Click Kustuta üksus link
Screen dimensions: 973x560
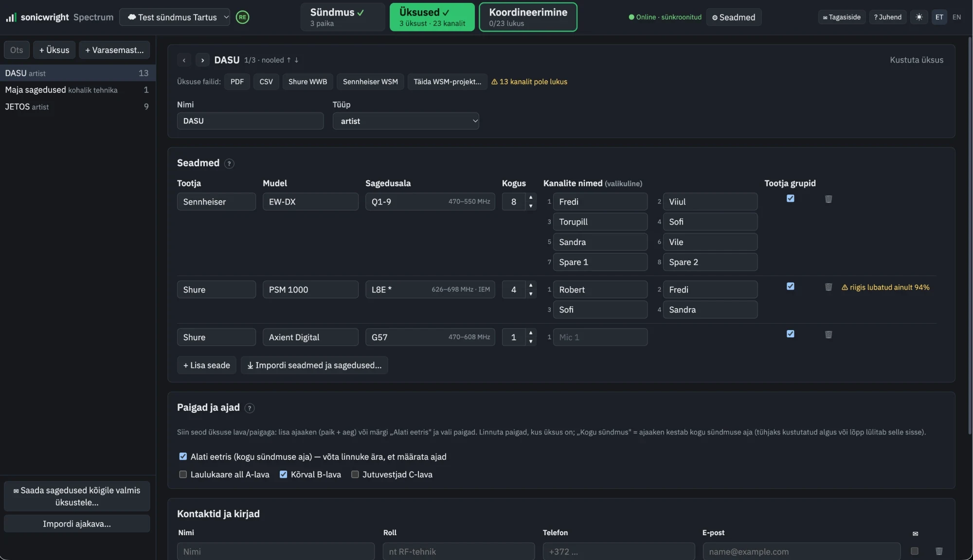[x=917, y=60]
